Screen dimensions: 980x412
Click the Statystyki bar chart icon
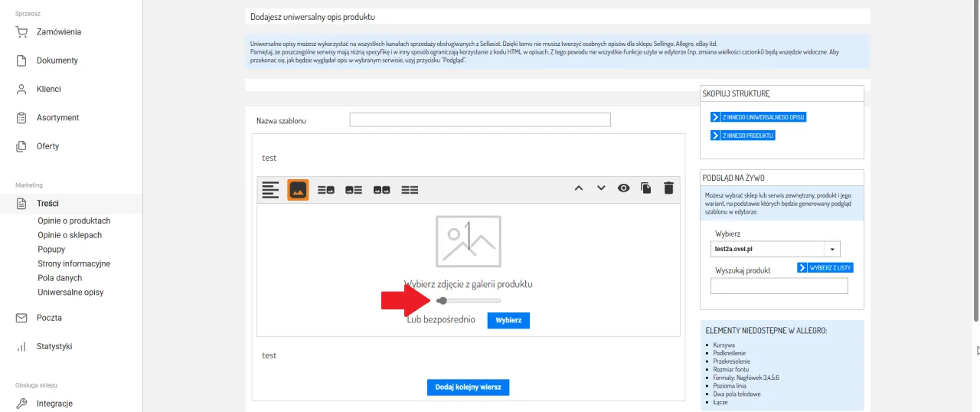point(21,346)
